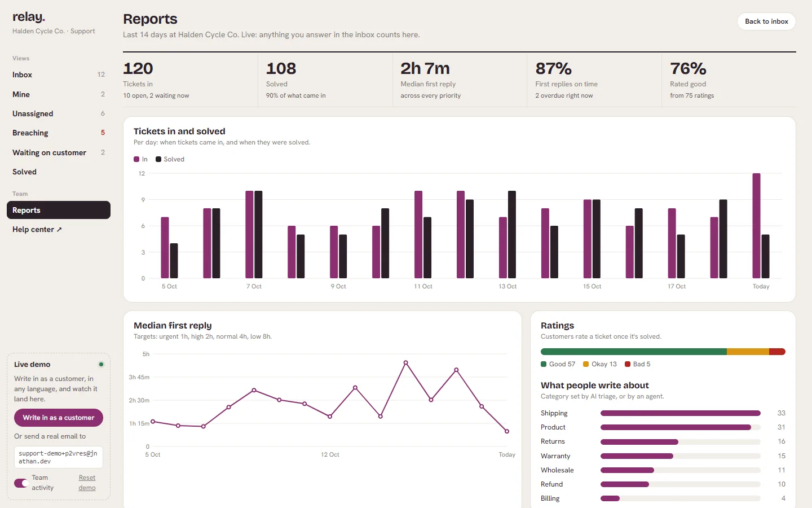Show Unassigned tickets

59,113
